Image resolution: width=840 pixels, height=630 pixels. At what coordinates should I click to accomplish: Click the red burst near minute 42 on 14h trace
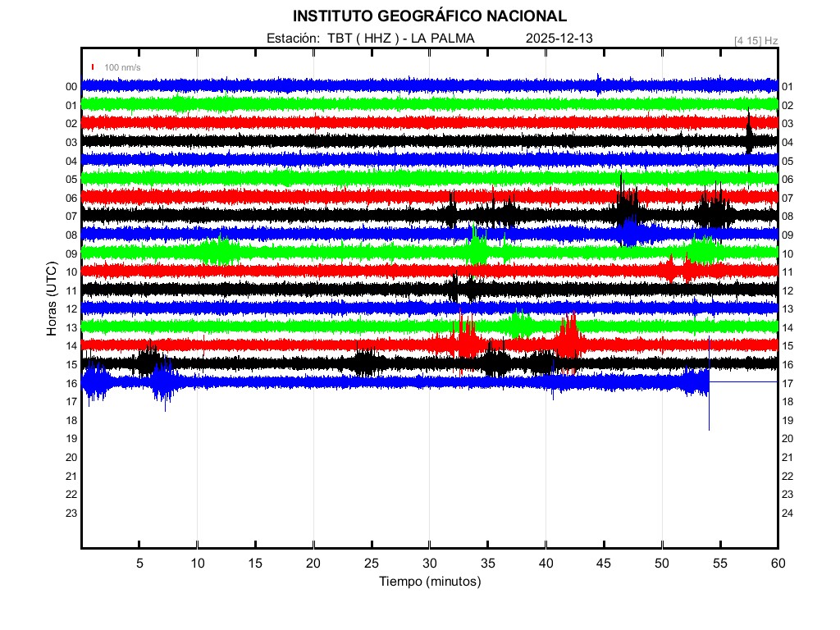[568, 338]
